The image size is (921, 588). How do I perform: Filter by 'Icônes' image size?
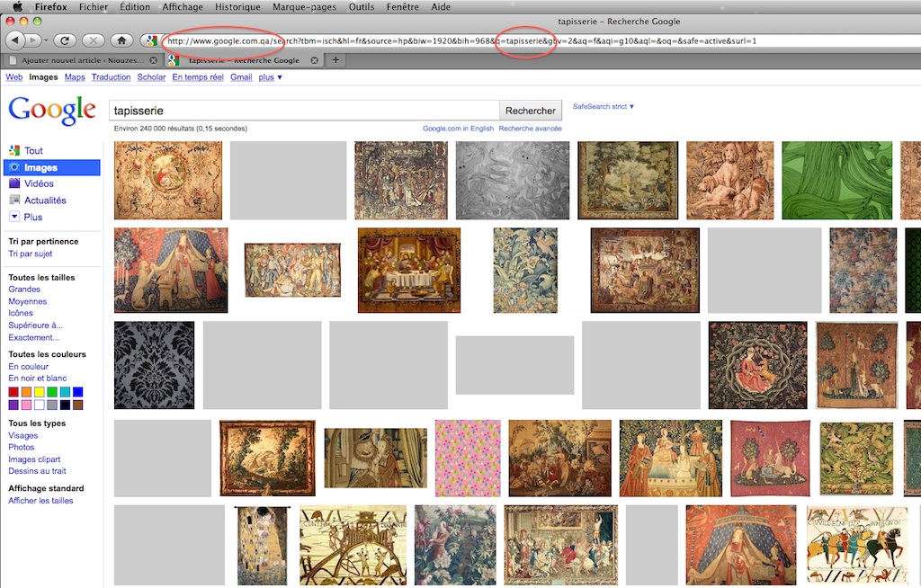point(21,313)
